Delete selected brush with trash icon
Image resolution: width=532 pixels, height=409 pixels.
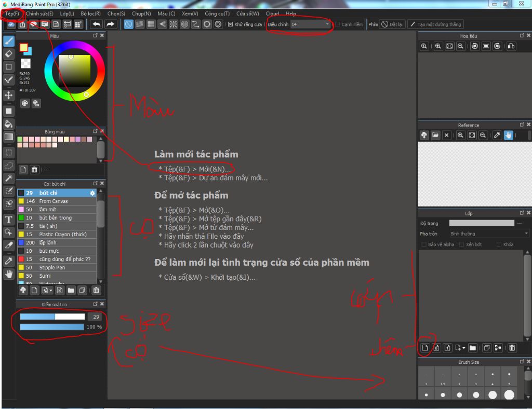pos(96,290)
